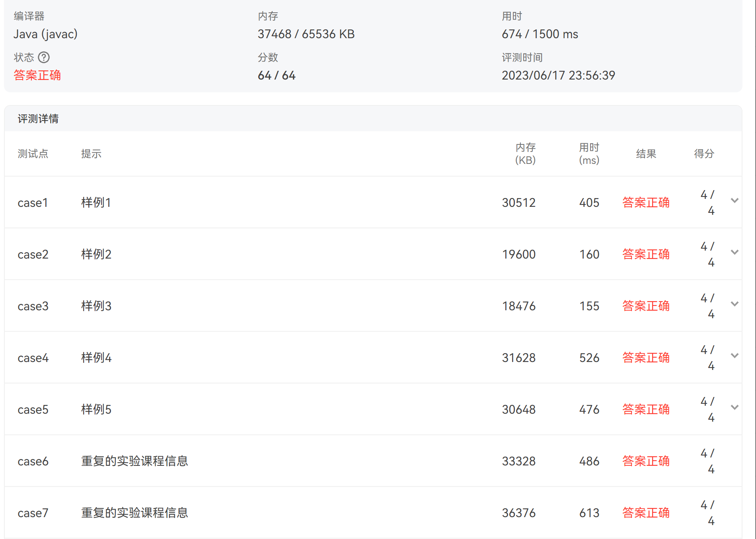
Task: Click the 评测详情 section header
Action: click(38, 119)
